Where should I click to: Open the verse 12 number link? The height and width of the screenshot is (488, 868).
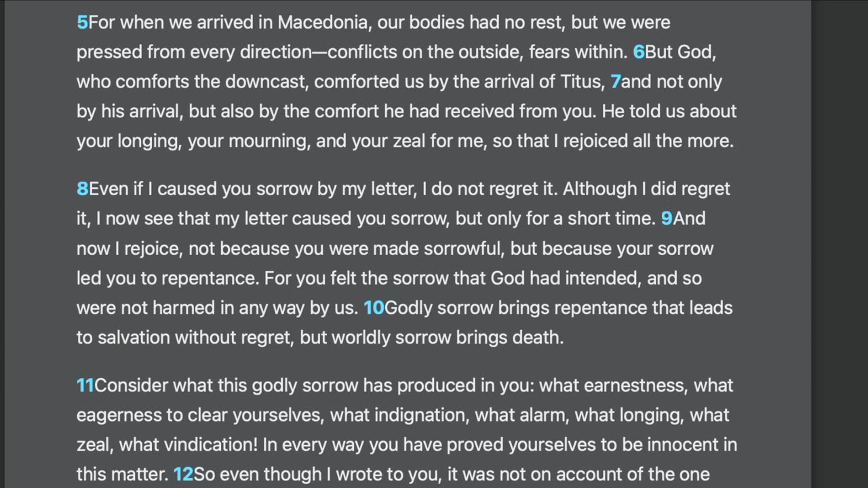pos(183,474)
